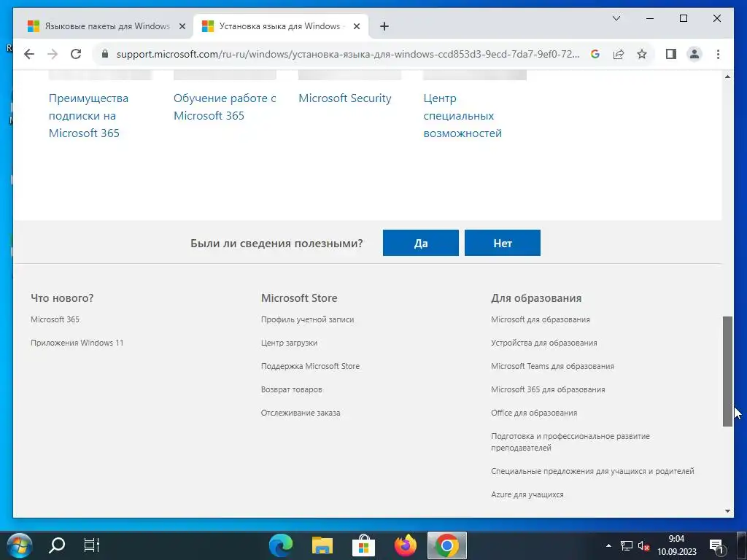The image size is (747, 560).
Task: Click the vertical scrollbar thumb
Action: (x=727, y=371)
